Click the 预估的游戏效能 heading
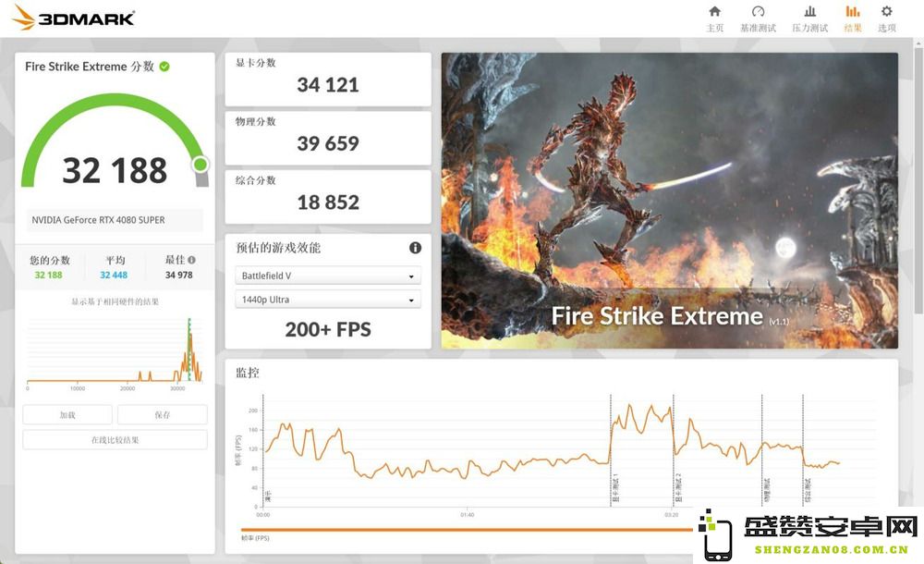Screen dimensions: 924x564 pos(278,248)
